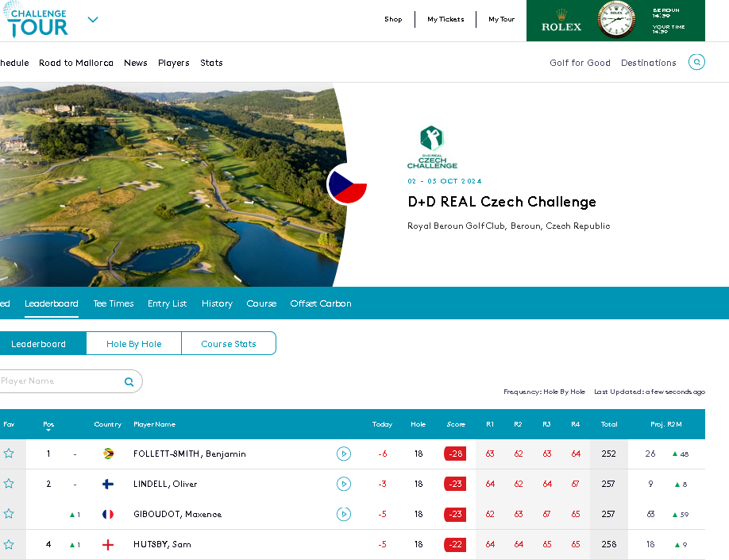Click the Czech flag icon

[347, 184]
